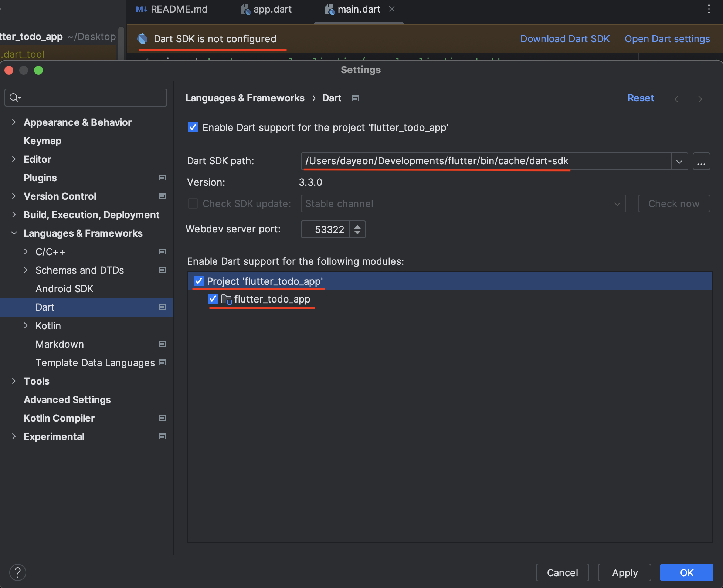
Task: Expand the Appearance & Behavior section
Action: pyautogui.click(x=14, y=122)
